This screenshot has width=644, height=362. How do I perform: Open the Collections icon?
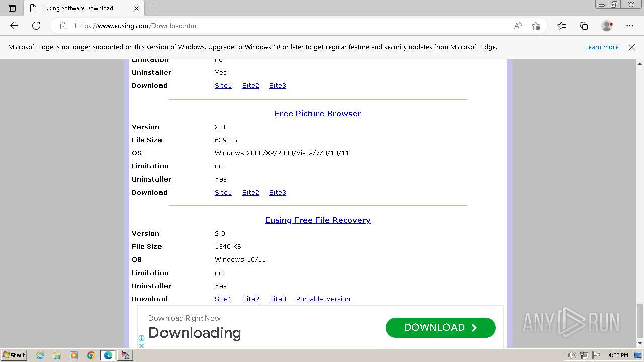pos(584,26)
